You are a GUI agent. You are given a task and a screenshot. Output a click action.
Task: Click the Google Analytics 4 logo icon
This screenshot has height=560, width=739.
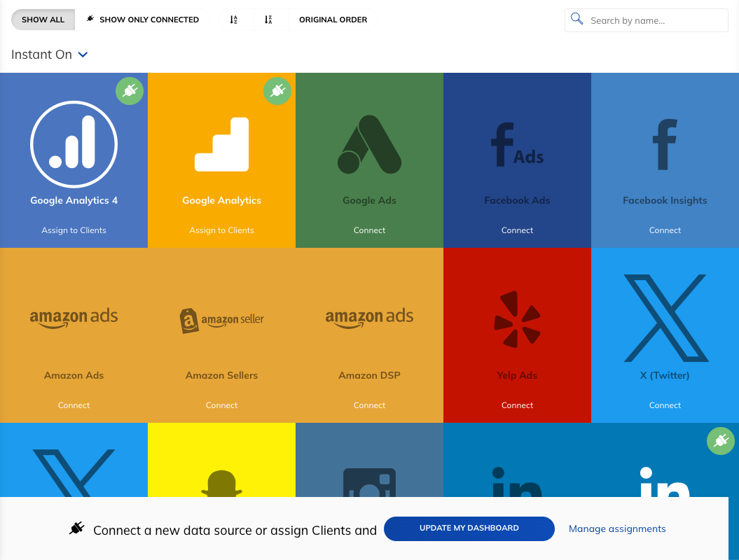coord(74,144)
